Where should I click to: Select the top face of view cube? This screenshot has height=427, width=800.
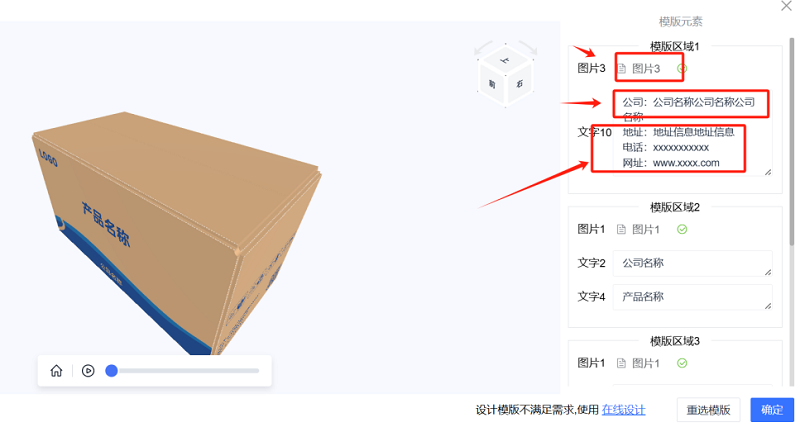click(505, 60)
